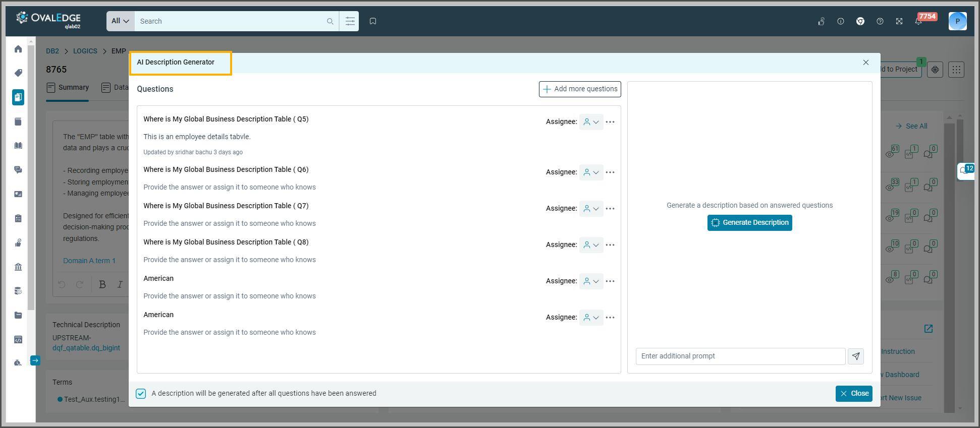Toggle the fullscreen expand icon in header

[x=899, y=21]
